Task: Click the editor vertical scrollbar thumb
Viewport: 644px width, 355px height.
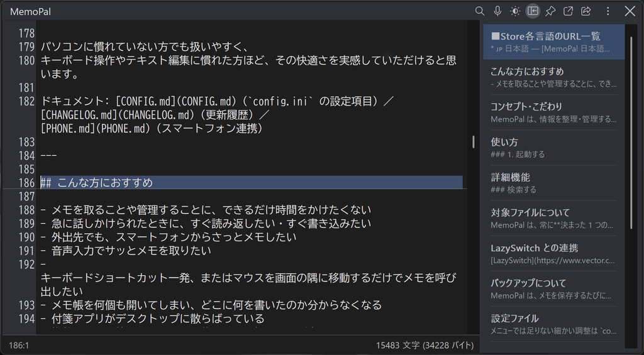Action: [473, 142]
